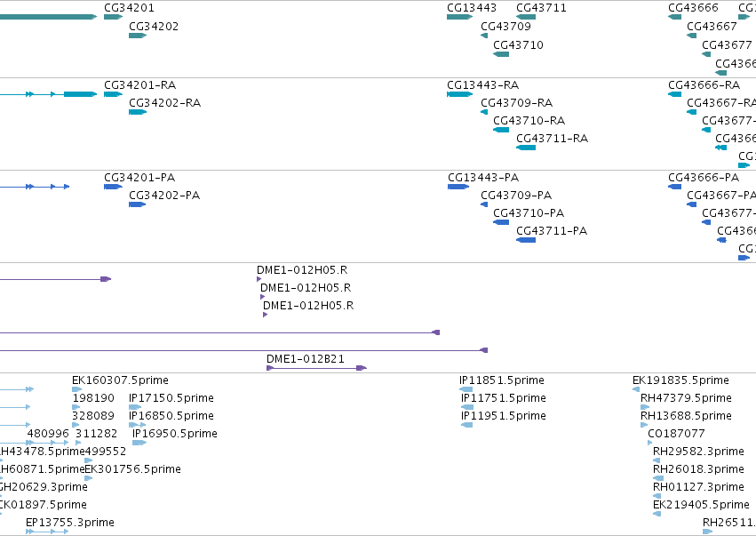
Task: Select the transcript label CG43667-RA
Action: (x=721, y=103)
